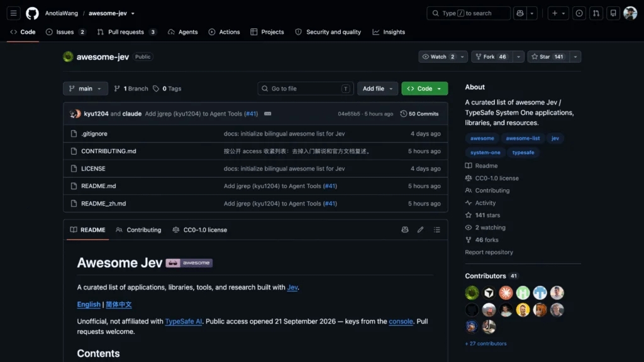644x362 pixels.
Task: Open the Actions tab
Action: pyautogui.click(x=225, y=32)
